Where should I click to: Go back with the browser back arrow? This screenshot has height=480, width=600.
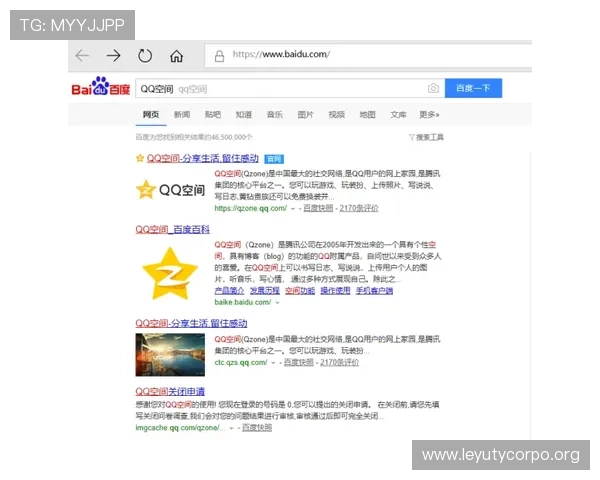point(82,56)
